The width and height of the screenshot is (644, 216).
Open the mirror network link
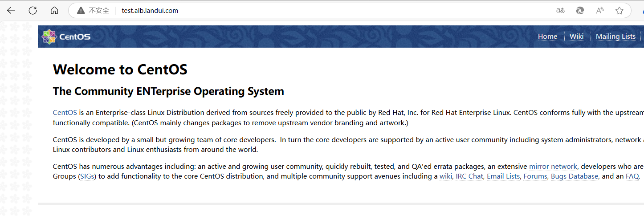(553, 167)
